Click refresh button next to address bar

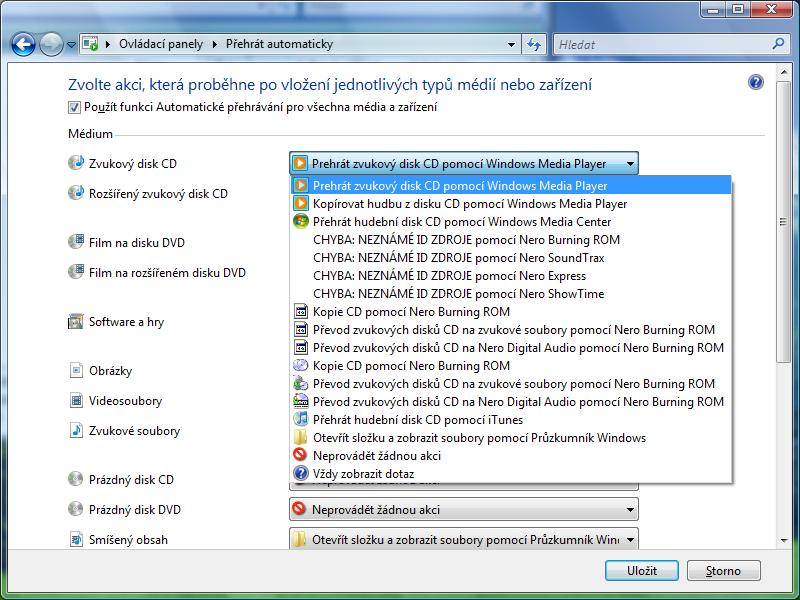point(534,44)
